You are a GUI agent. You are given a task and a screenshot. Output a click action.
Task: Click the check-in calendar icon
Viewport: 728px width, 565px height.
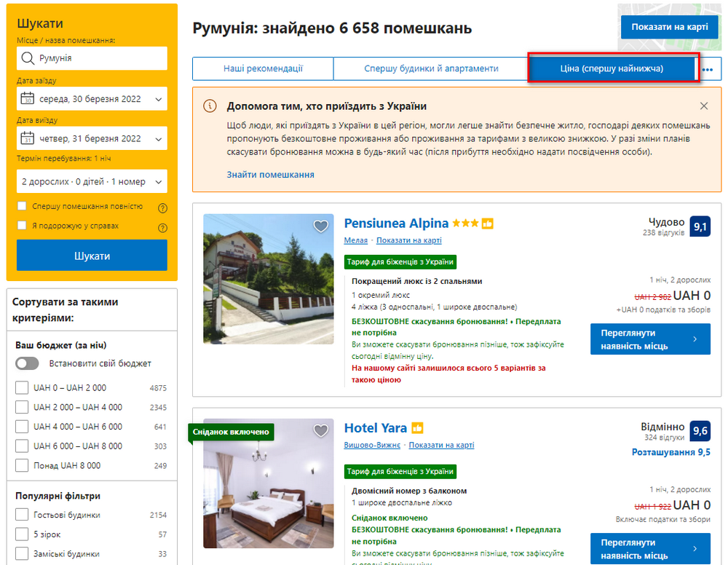click(x=28, y=99)
